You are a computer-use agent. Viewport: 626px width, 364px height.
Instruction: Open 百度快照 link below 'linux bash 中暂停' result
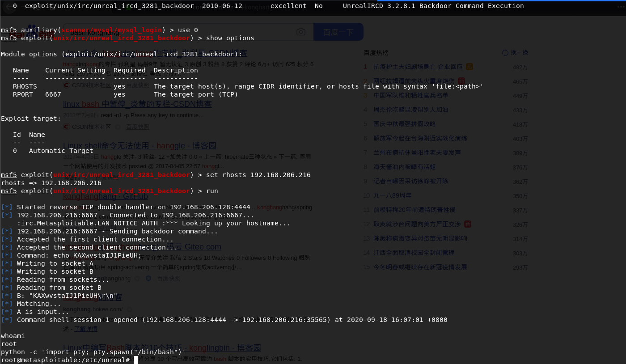(138, 127)
